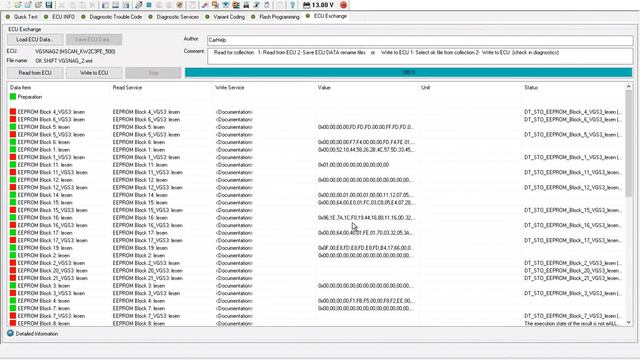Viewport: 640px width, 360px height.
Task: Select EEPROM Block 16_VGS3 data item
Action: point(52,225)
